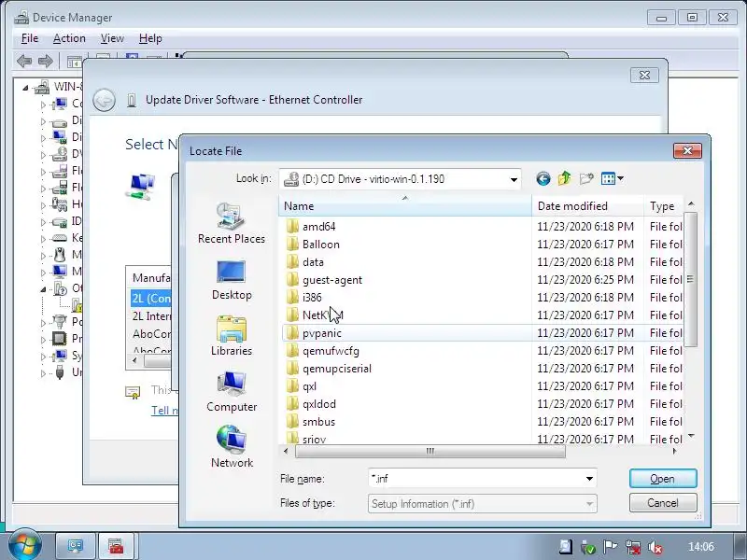Image resolution: width=747 pixels, height=560 pixels.
Task: Click horizontal scrollbar right arrow in file list
Action: pos(674,451)
